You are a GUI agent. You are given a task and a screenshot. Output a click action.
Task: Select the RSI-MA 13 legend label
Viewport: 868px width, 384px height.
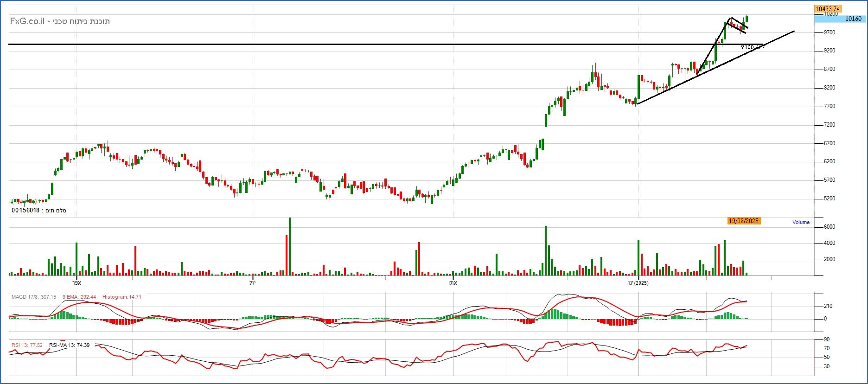[69, 345]
